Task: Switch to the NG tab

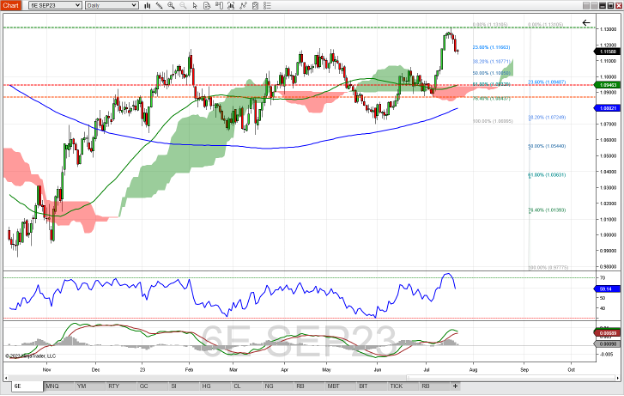Action: click(279, 386)
